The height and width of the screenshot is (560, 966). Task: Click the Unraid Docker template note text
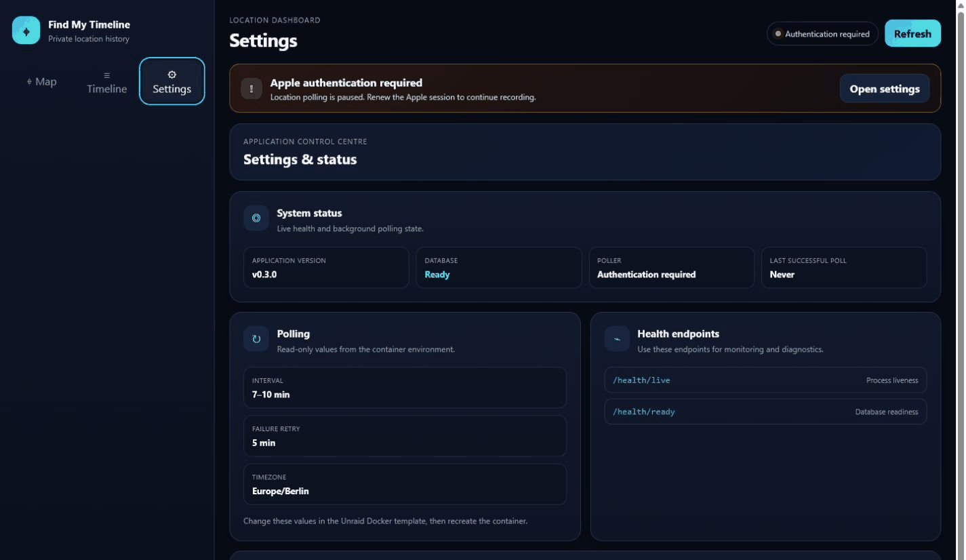click(x=385, y=521)
